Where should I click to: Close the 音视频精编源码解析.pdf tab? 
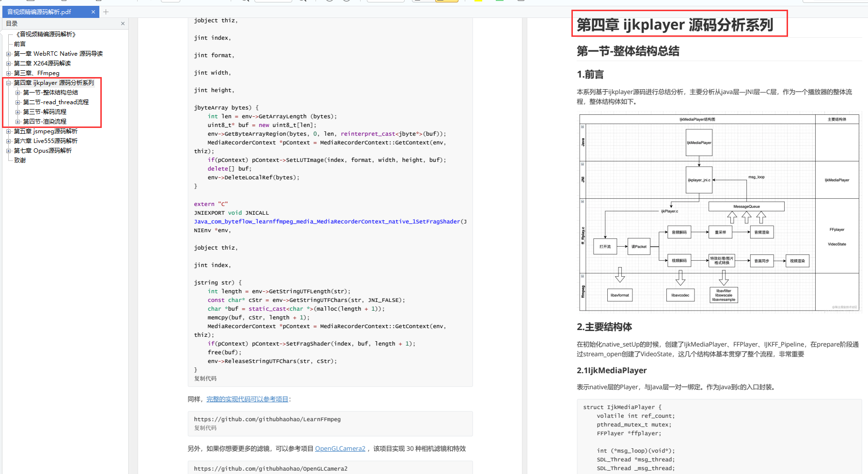tap(93, 12)
